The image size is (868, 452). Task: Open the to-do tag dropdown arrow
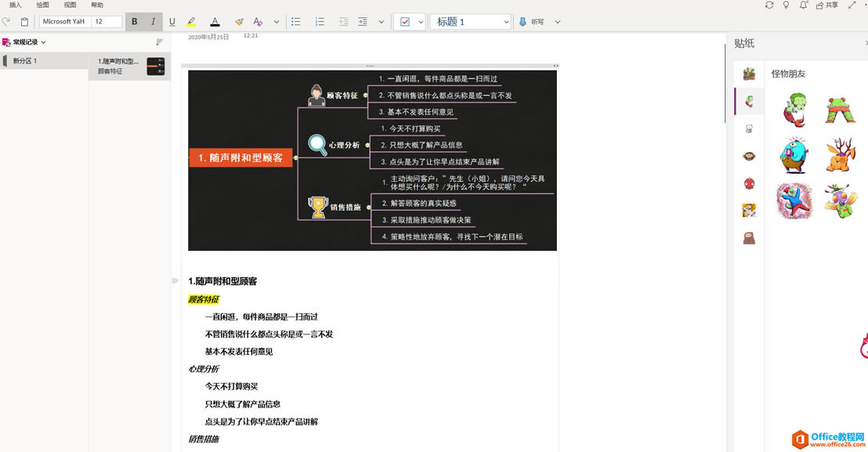[x=421, y=21]
